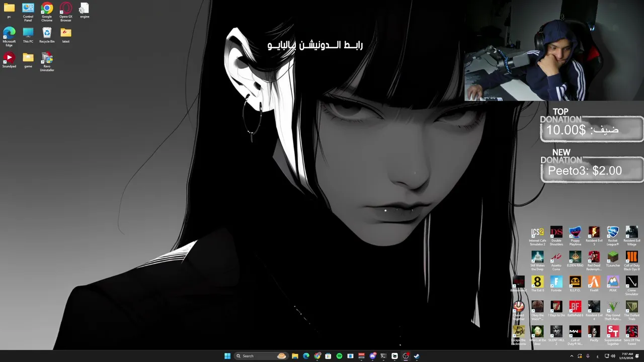
Task: Select the Soundpad desktop shortcut
Action: click(x=9, y=60)
